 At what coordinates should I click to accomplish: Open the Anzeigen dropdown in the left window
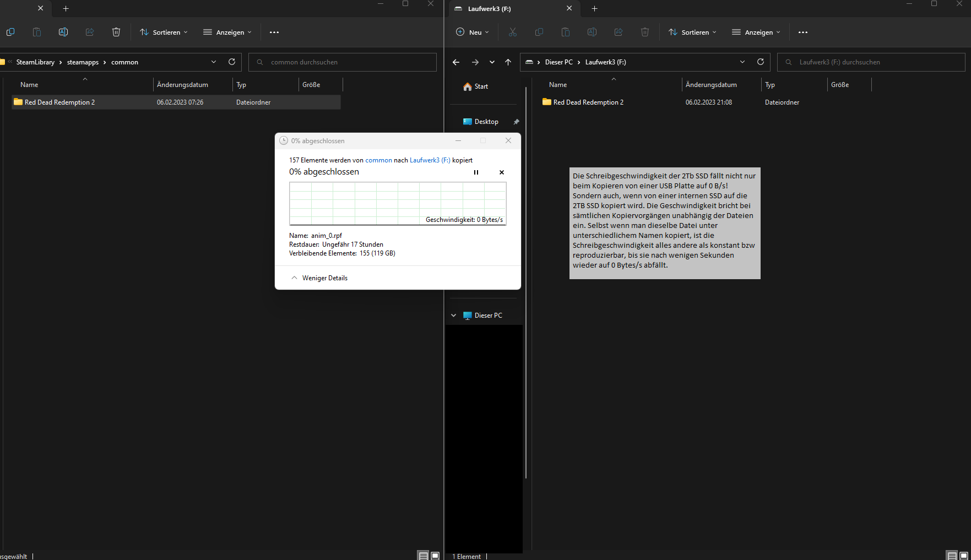point(227,32)
